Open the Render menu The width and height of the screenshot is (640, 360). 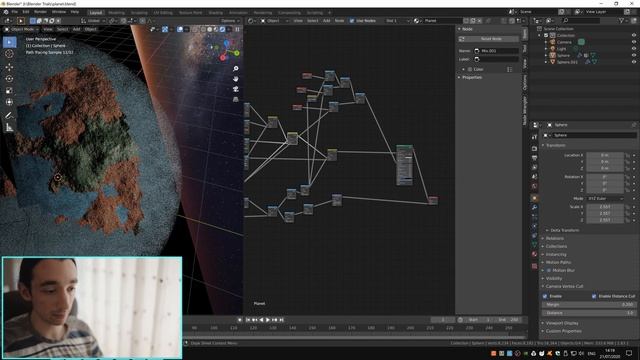point(40,12)
